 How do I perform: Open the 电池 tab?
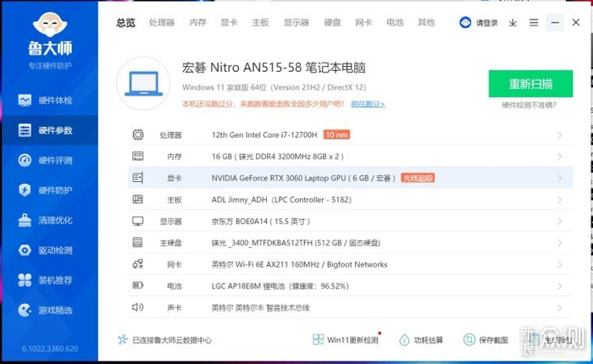(x=395, y=23)
